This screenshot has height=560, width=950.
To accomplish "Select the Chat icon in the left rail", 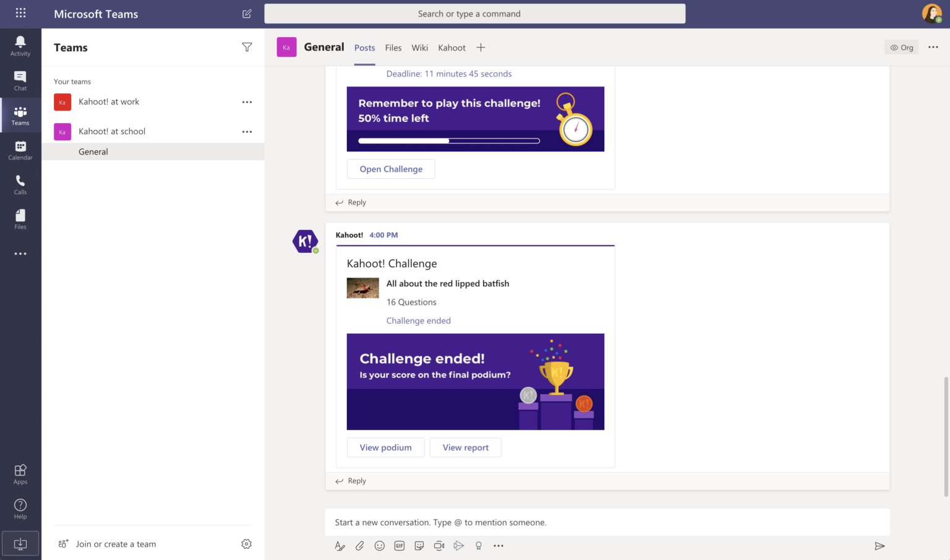I will [20, 79].
